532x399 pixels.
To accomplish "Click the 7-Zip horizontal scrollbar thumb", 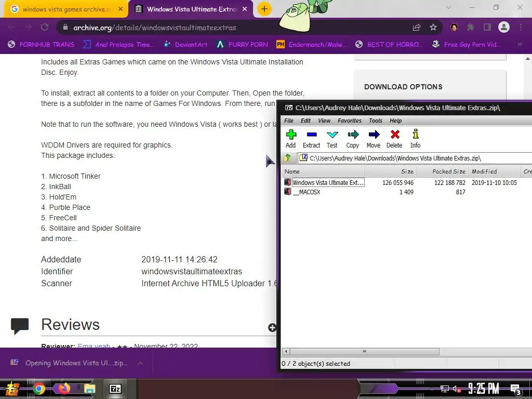I will point(364,352).
